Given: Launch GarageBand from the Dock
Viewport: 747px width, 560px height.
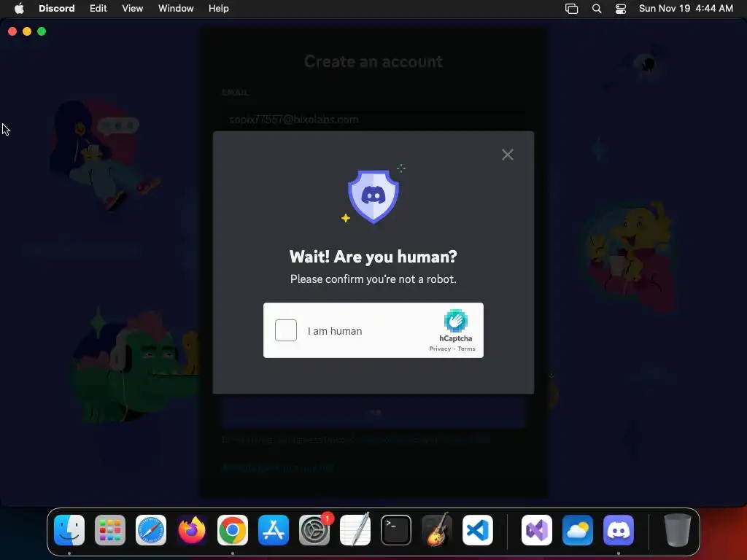Looking at the screenshot, I should pyautogui.click(x=437, y=530).
